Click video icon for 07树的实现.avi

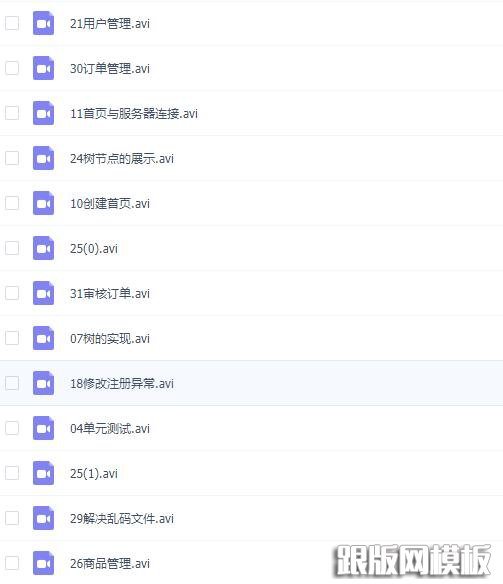43,338
